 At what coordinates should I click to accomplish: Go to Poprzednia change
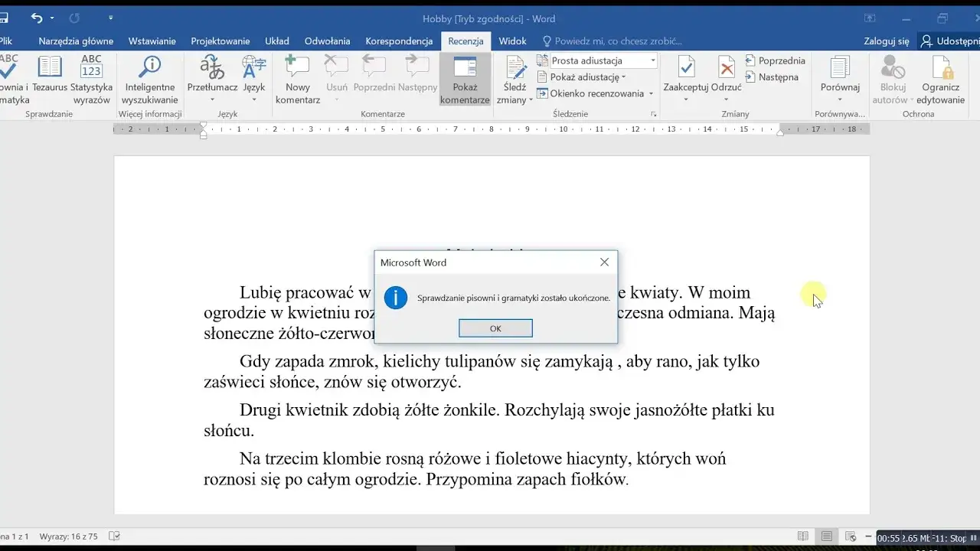click(x=776, y=60)
